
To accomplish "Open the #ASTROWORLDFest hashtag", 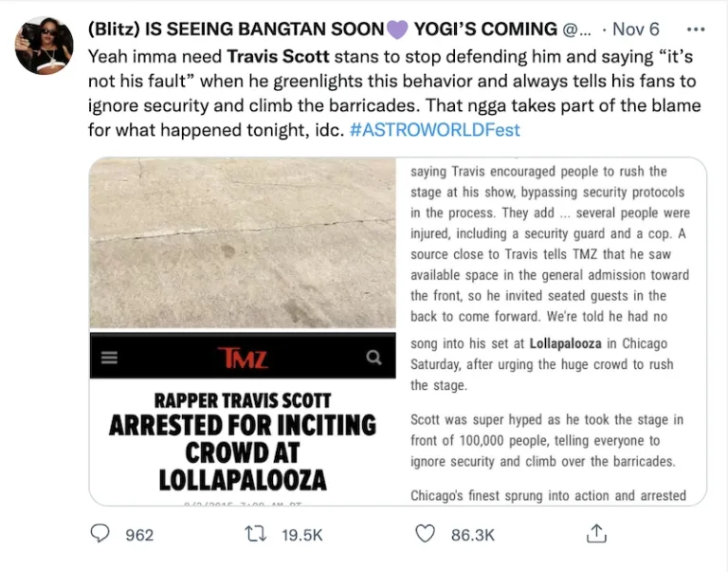I will (x=435, y=129).
